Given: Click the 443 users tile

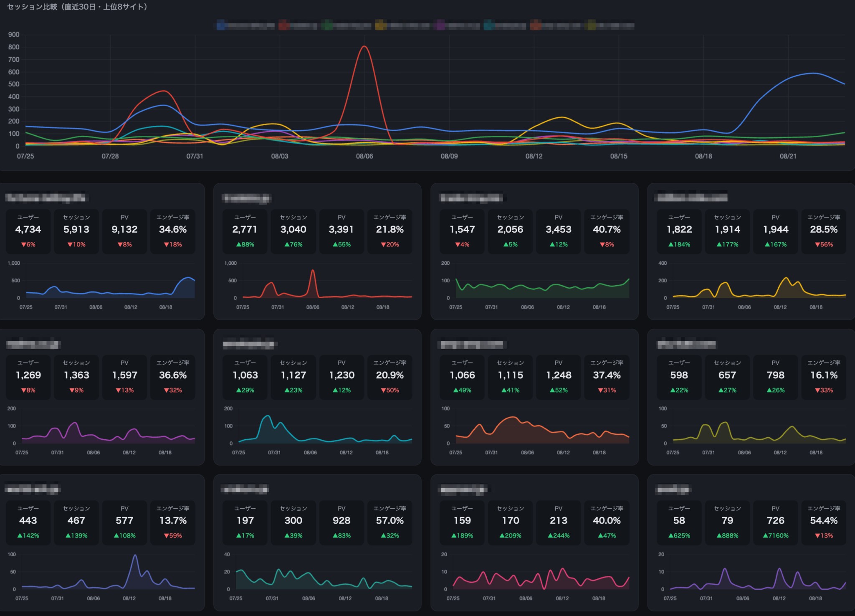Looking at the screenshot, I should [28, 522].
